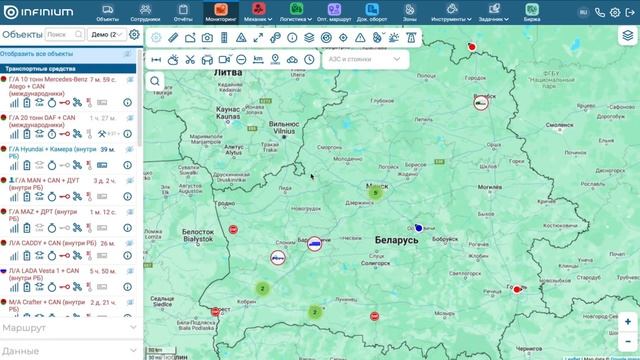The width and height of the screenshot is (640, 360).
Task: Select the ruler measurement tool
Action: [173, 38]
